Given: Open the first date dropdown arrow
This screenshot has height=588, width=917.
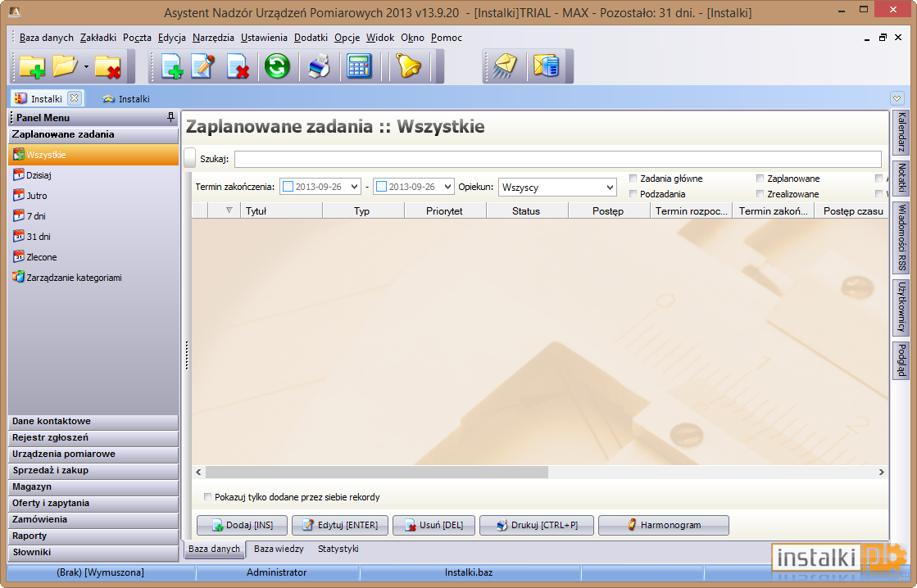Looking at the screenshot, I should pos(354,187).
